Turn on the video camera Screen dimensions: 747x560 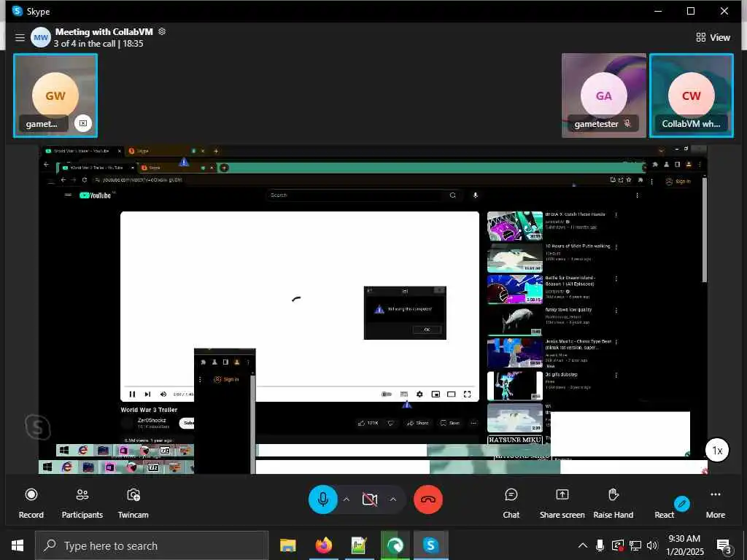pyautogui.click(x=370, y=499)
